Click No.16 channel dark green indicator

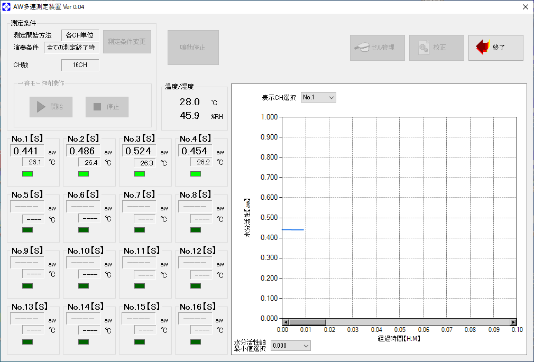[x=195, y=342]
